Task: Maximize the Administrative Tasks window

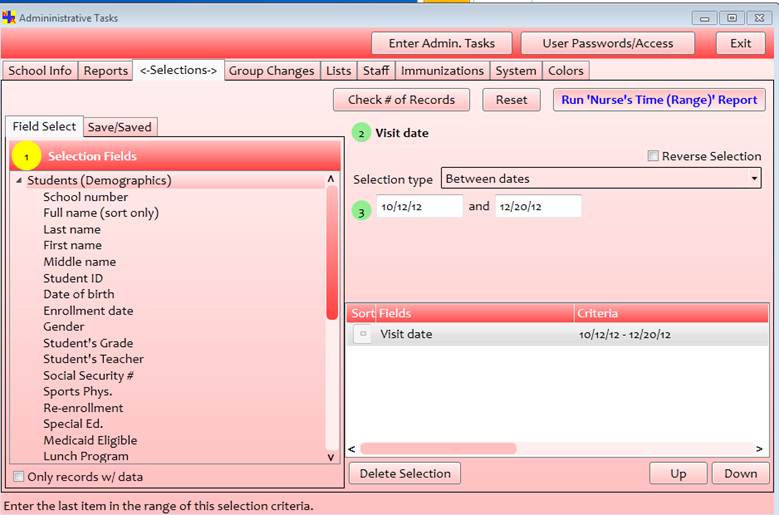Action: tap(732, 18)
